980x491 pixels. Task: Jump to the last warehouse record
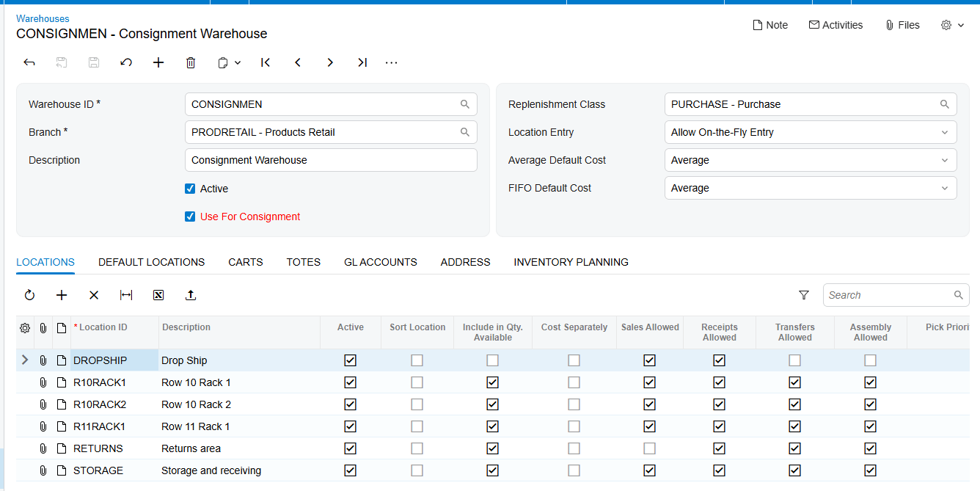[362, 62]
